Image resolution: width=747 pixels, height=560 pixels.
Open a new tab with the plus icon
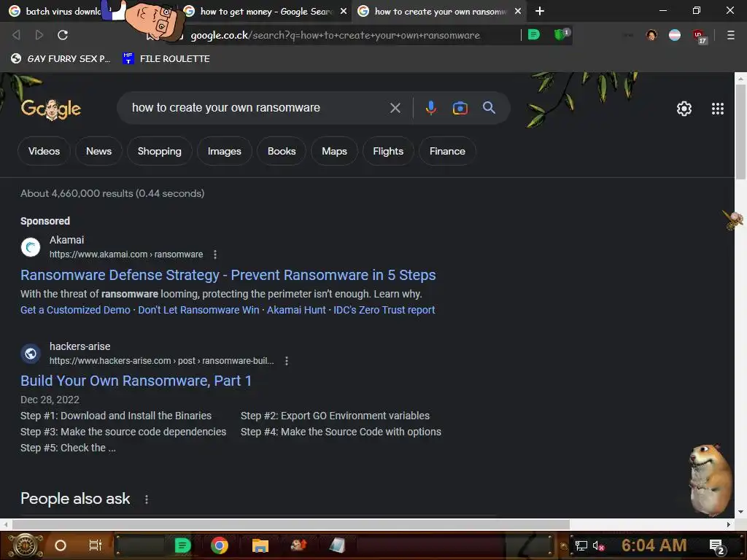pos(540,11)
